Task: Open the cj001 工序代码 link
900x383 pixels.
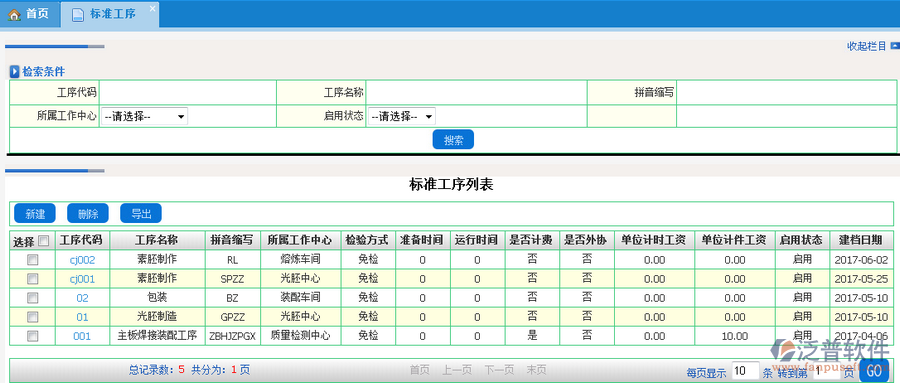Action: (82, 279)
